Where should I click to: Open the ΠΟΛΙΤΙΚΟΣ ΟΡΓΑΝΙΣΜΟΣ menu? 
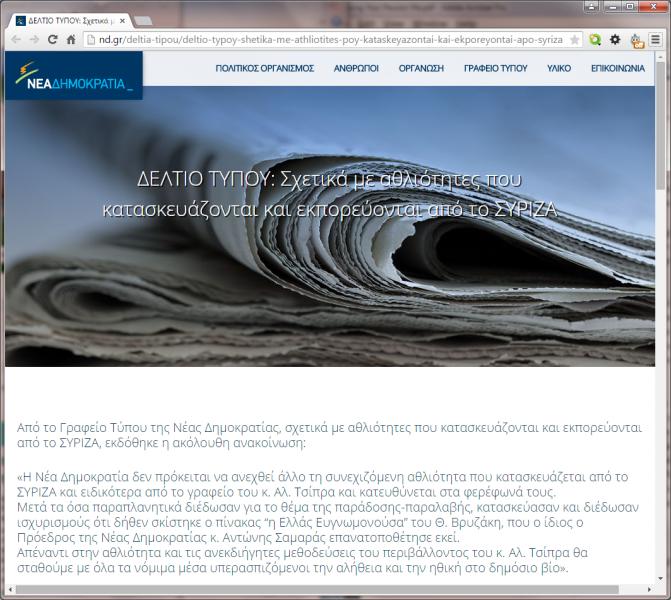pos(264,68)
